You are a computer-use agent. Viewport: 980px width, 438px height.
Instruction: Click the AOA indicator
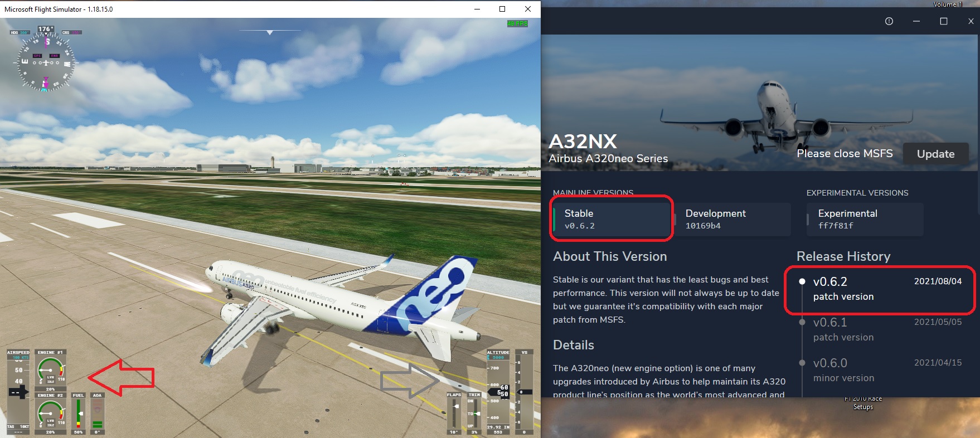tap(98, 413)
